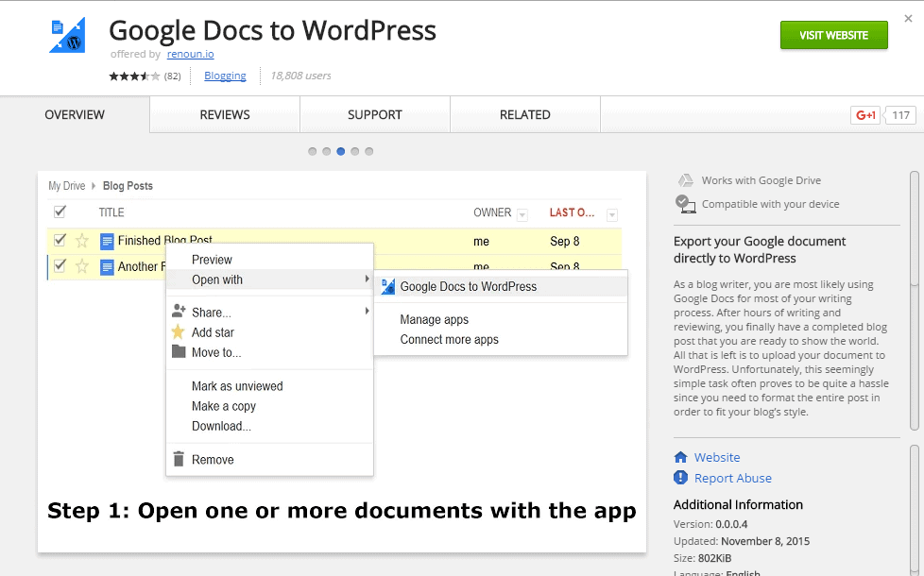The image size is (924, 576).
Task: Switch to the REVIEWS tab
Action: coord(225,115)
